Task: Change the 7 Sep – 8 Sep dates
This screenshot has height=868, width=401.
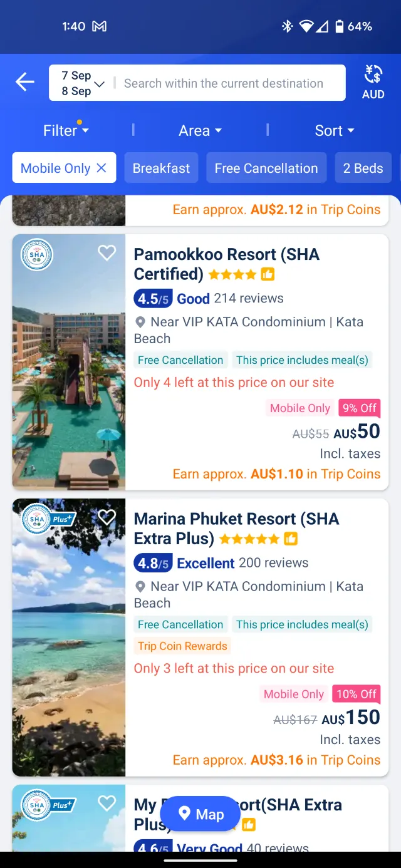Action: pyautogui.click(x=81, y=83)
